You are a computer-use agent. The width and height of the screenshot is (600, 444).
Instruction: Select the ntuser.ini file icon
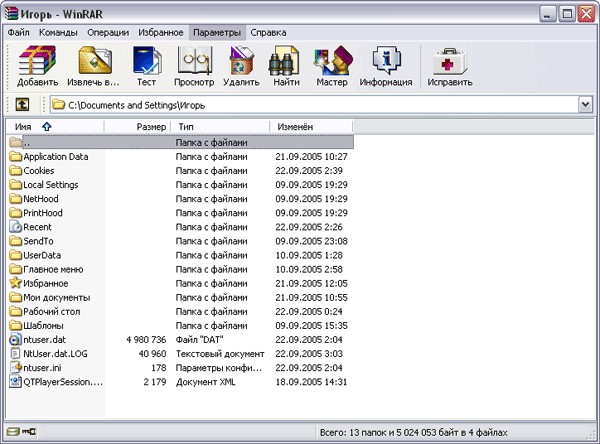[x=16, y=367]
